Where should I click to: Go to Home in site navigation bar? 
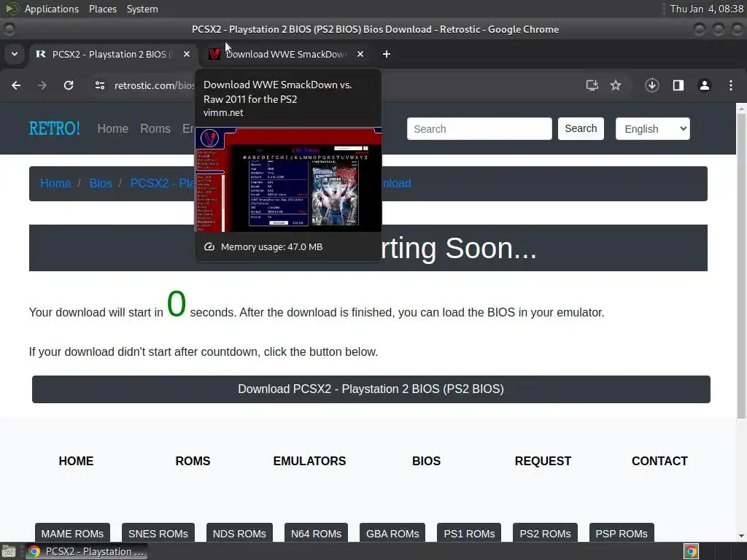[x=113, y=128]
